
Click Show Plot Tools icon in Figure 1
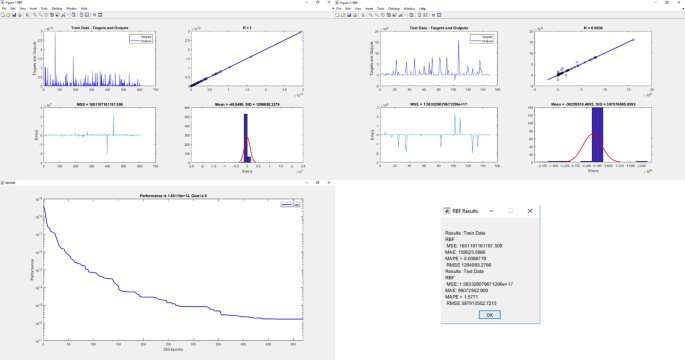point(100,15)
